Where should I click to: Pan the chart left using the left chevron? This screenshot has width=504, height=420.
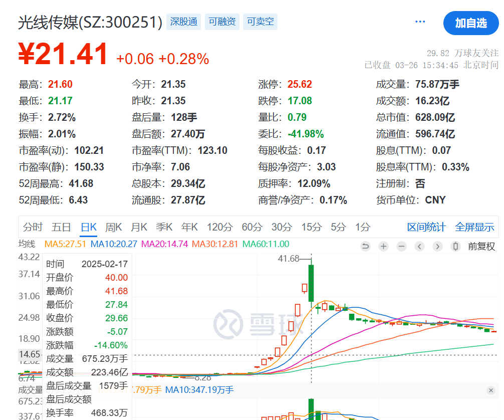pyautogui.click(x=419, y=246)
